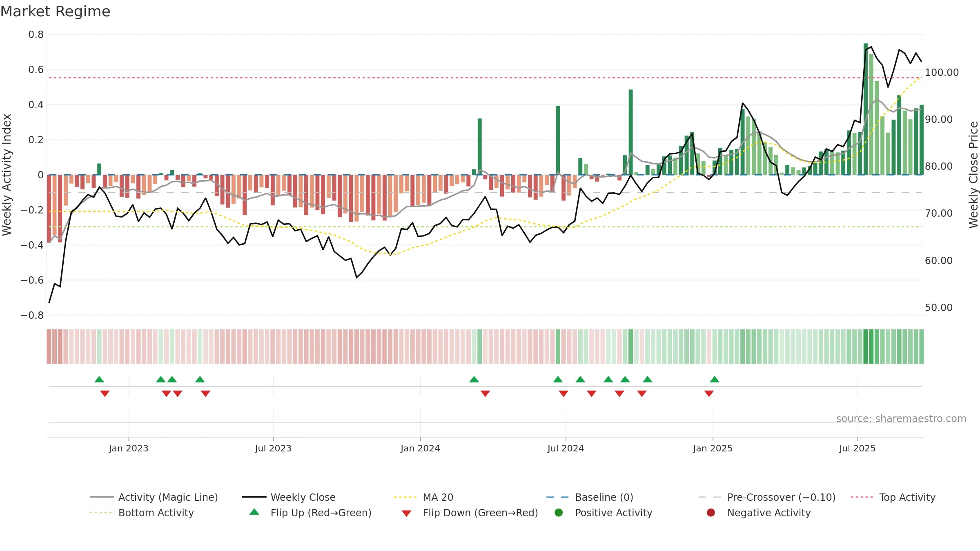
Task: Click the Jul 2023 x-axis label
Action: 273,448
